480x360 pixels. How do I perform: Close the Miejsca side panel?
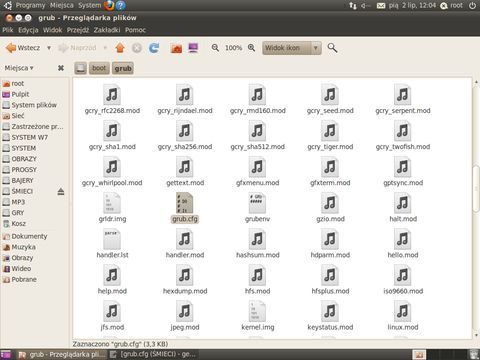[61, 68]
